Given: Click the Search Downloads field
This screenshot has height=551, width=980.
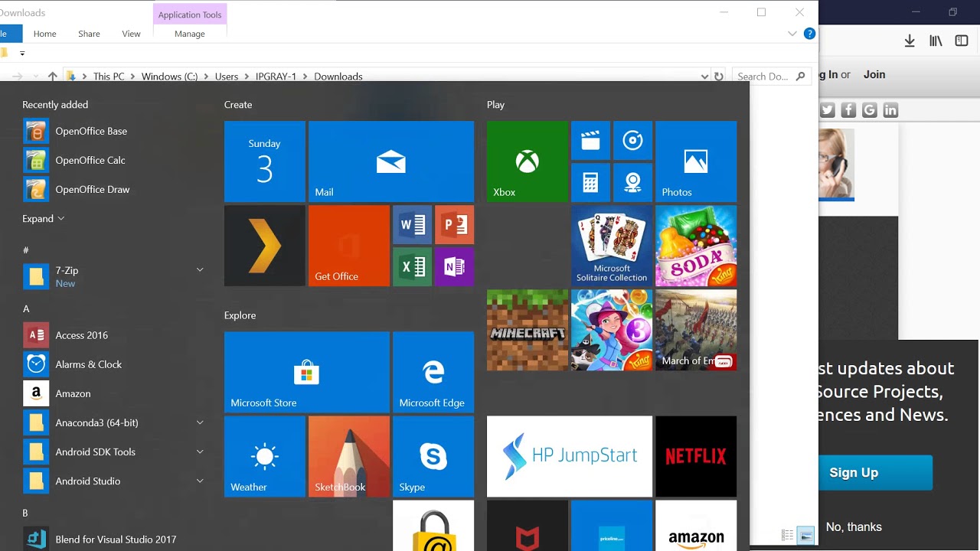Looking at the screenshot, I should [771, 77].
